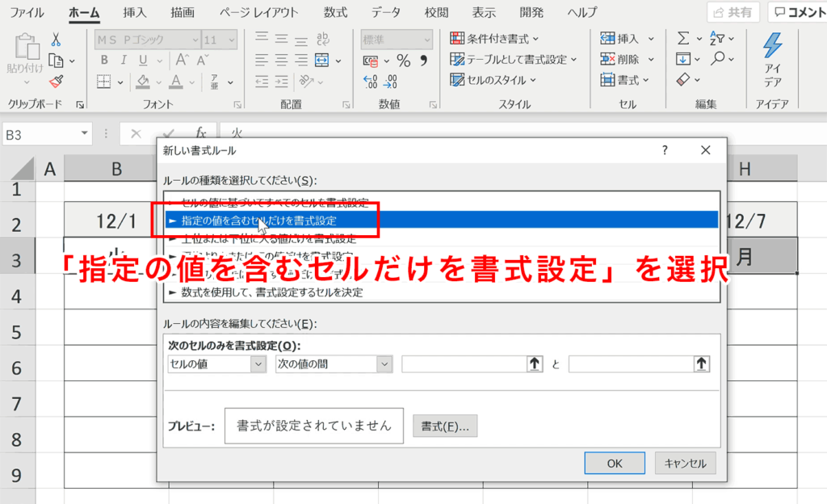Click the コメント button
The width and height of the screenshot is (827, 504).
tap(799, 12)
